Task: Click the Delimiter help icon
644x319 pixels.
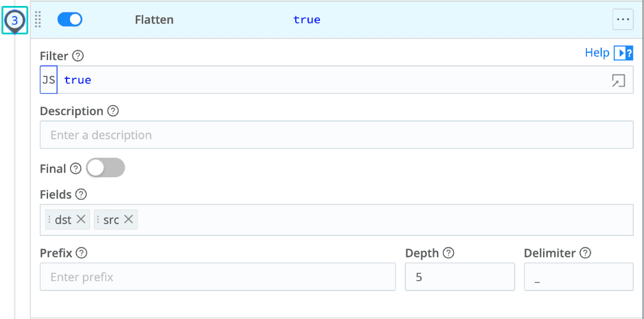Action: (x=585, y=253)
